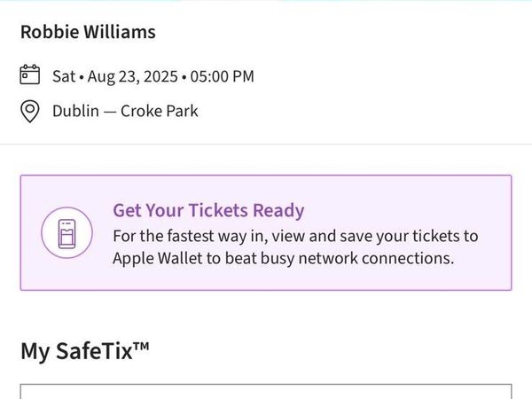Tap the My SafeTix heading
532x399 pixels.
(85, 351)
